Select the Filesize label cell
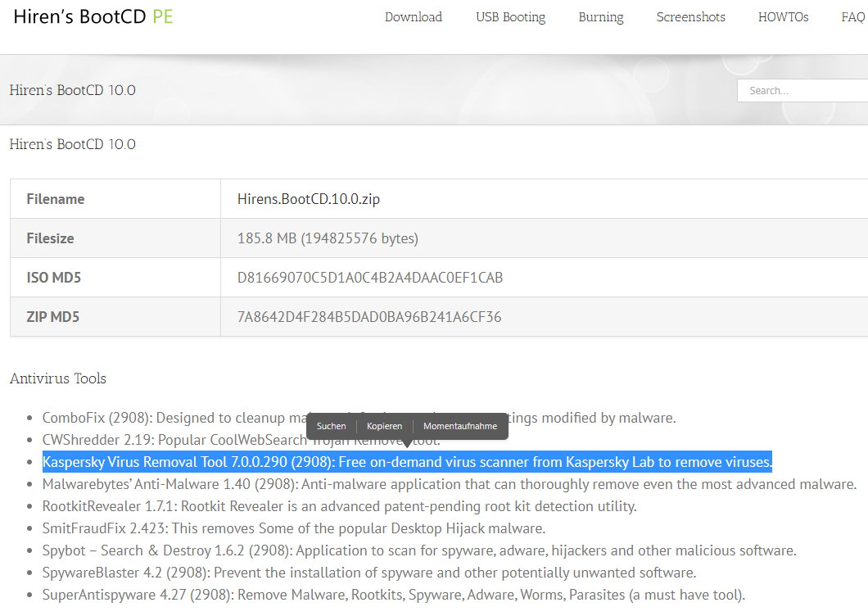This screenshot has width=868, height=616. coord(115,238)
